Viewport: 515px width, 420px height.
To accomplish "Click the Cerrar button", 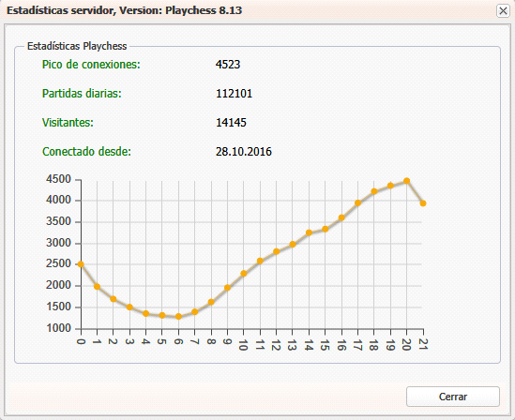I will pos(453,397).
